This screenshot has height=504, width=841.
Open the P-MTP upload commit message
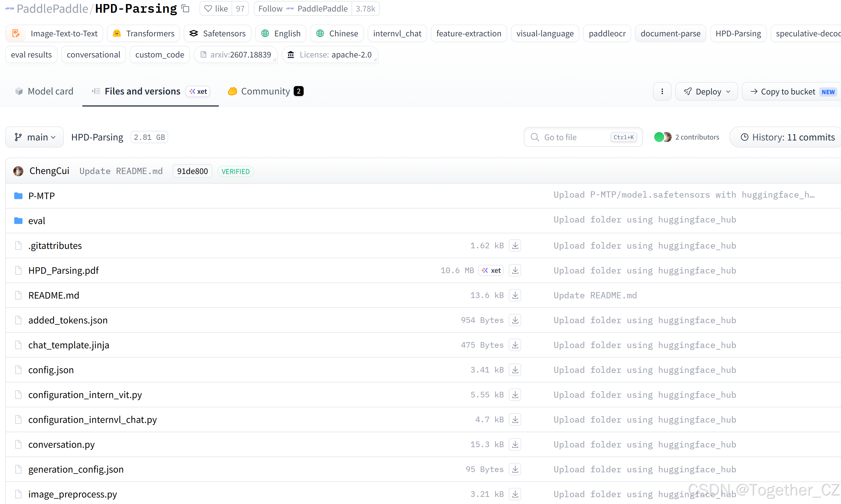click(x=683, y=195)
